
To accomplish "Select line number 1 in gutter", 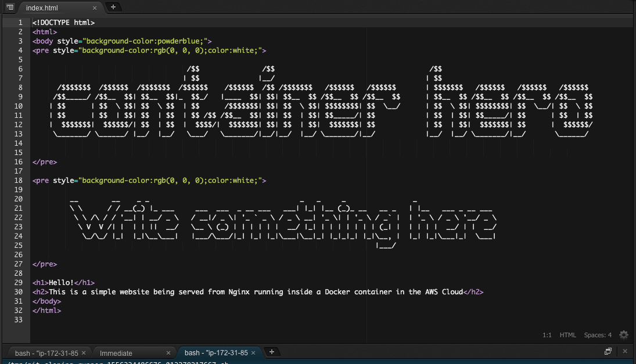I will [20, 22].
